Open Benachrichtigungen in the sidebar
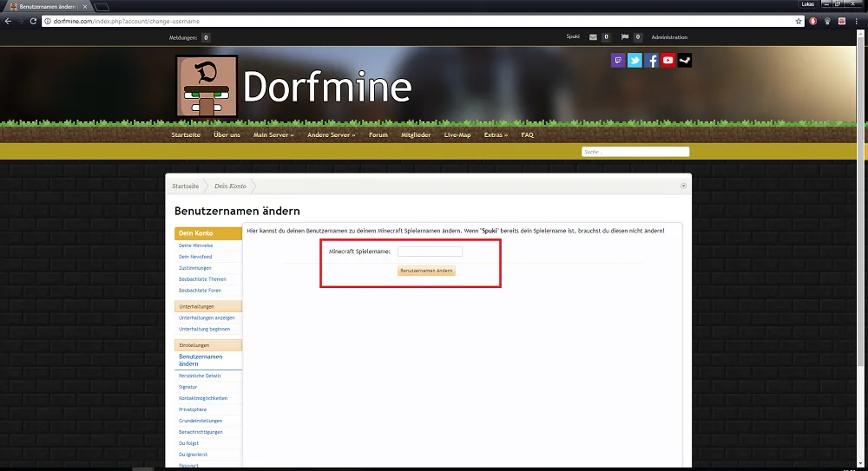Viewport: 868px width, 471px height. coord(201,432)
